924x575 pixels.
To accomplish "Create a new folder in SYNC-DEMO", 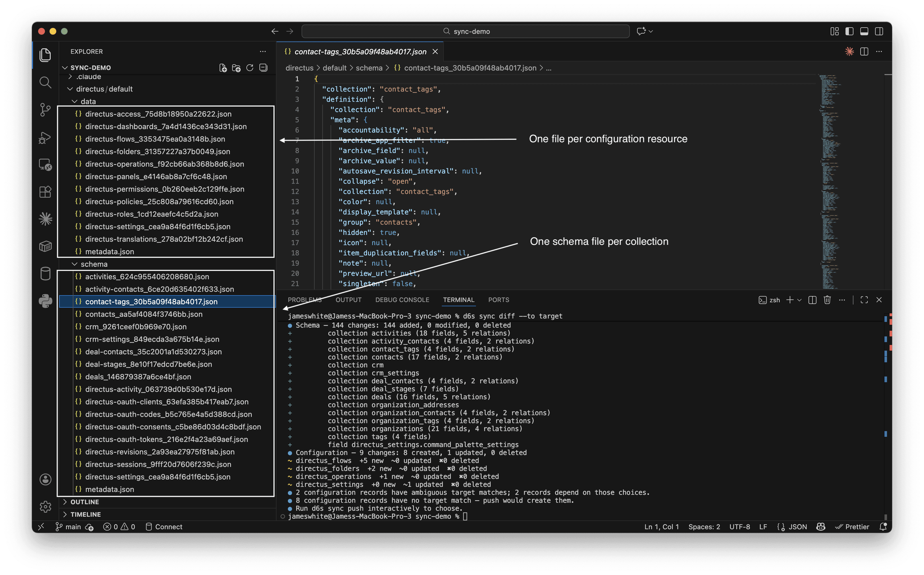I will (236, 68).
